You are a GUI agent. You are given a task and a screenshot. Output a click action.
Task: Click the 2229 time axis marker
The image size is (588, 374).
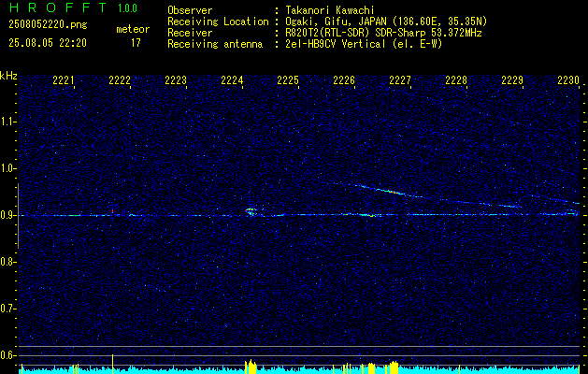pyautogui.click(x=512, y=80)
